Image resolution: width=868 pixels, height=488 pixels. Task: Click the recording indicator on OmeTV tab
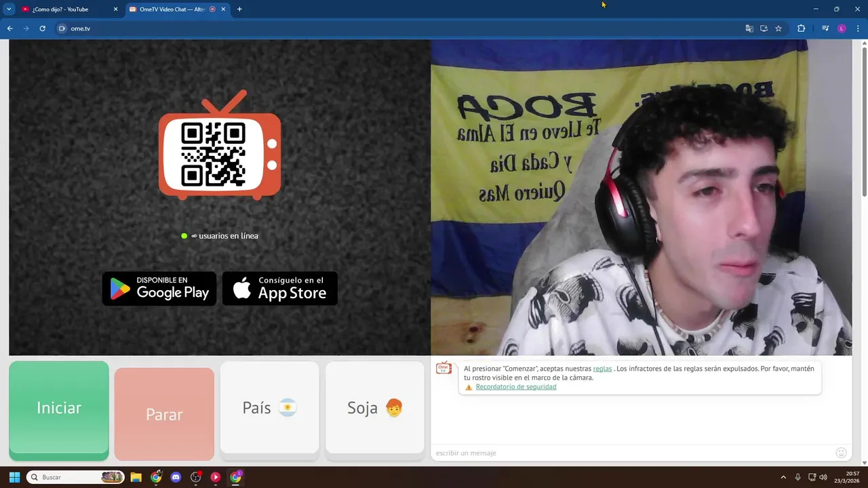coord(213,9)
